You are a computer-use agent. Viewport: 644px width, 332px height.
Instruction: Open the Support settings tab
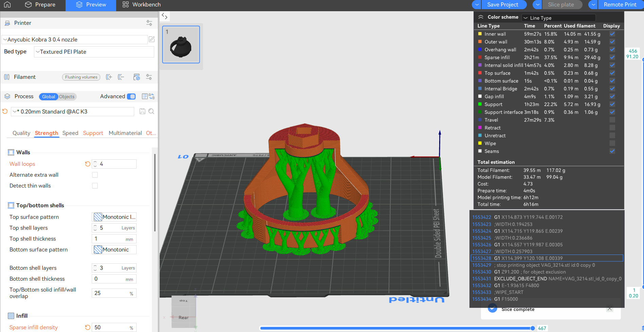coord(93,133)
